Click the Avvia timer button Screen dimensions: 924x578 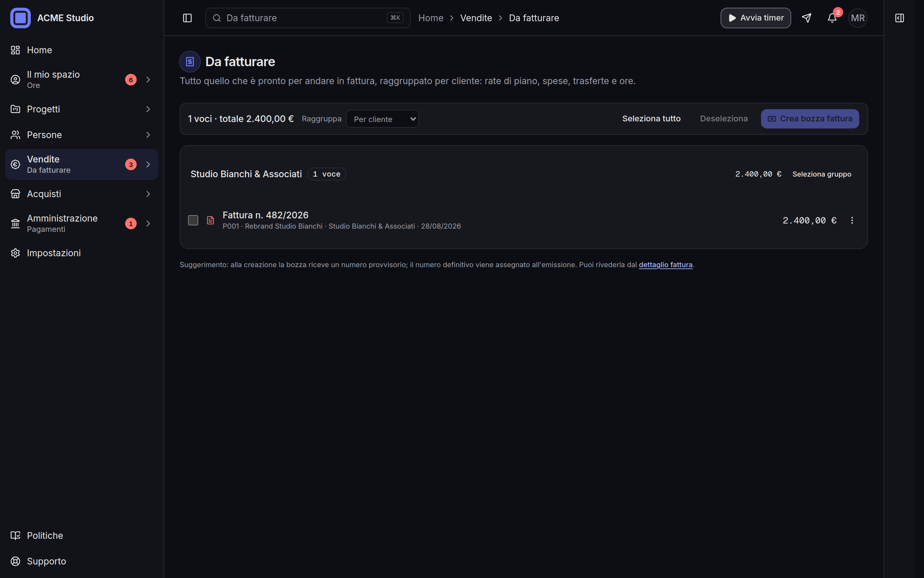click(x=756, y=18)
